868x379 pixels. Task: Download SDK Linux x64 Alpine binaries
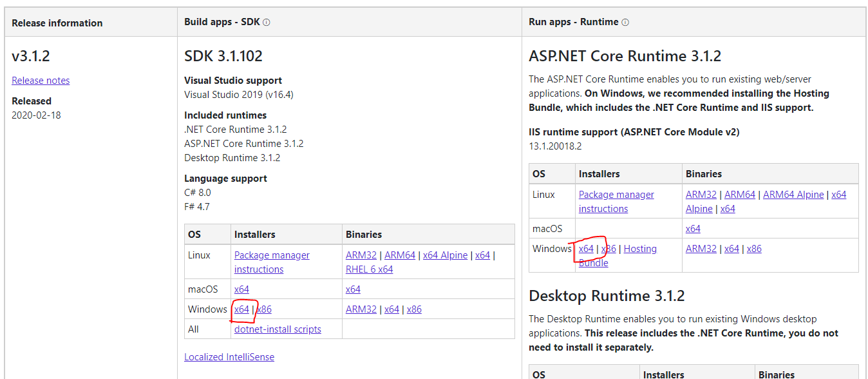(446, 255)
